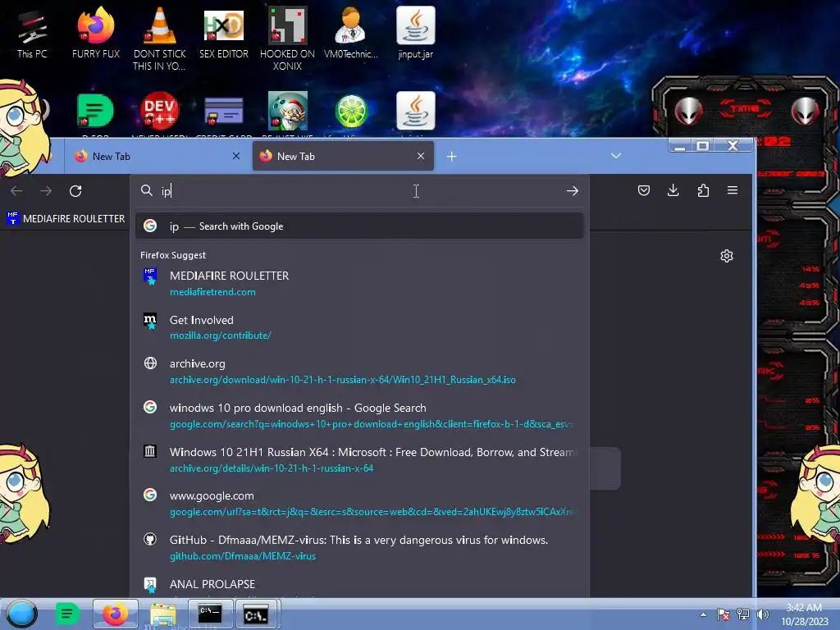Select the www.google.com suggestion

click(359, 504)
